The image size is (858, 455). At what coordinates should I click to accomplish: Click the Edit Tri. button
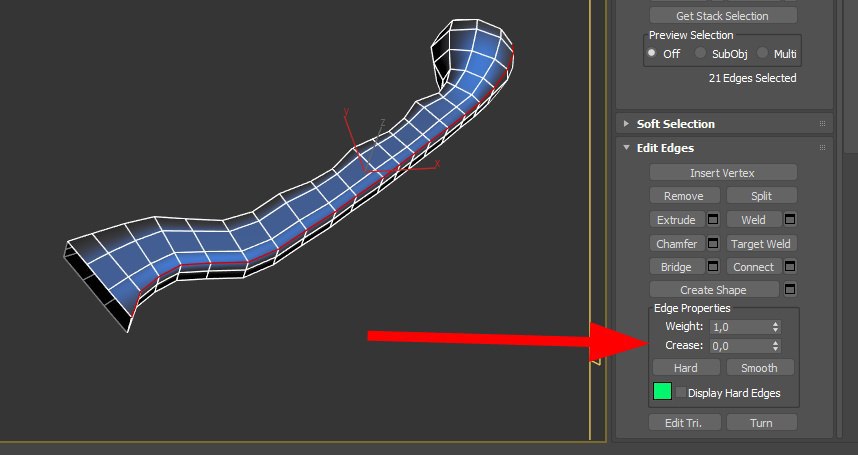pyautogui.click(x=684, y=422)
